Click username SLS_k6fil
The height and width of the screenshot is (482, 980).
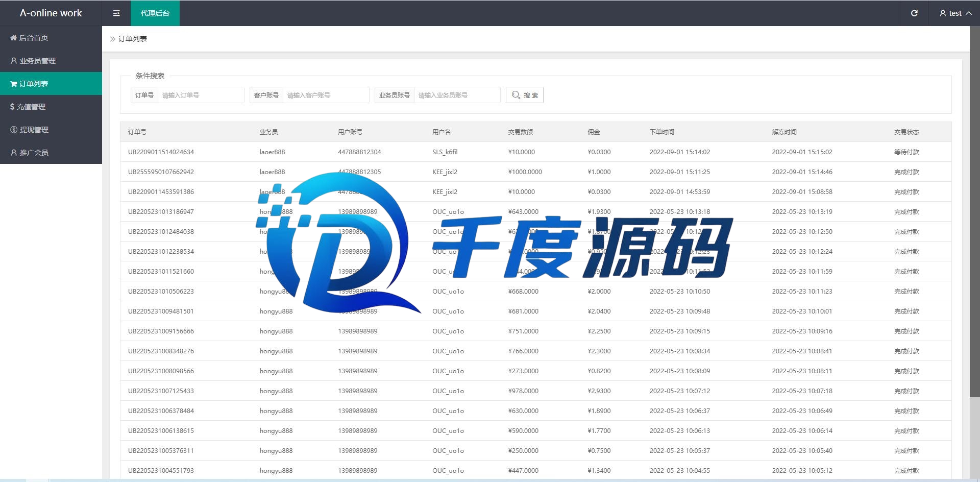(x=445, y=152)
